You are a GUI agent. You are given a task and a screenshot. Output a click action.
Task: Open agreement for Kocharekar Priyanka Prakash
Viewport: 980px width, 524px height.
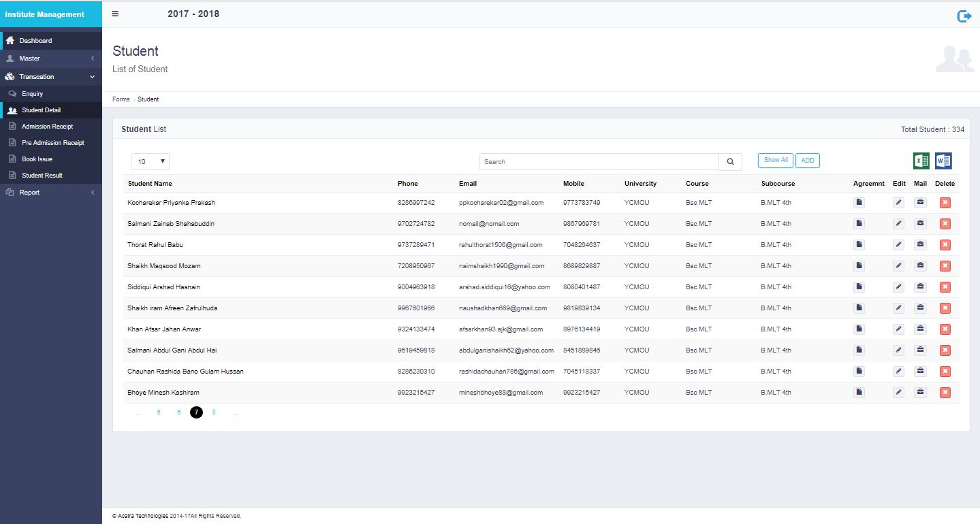[859, 203]
